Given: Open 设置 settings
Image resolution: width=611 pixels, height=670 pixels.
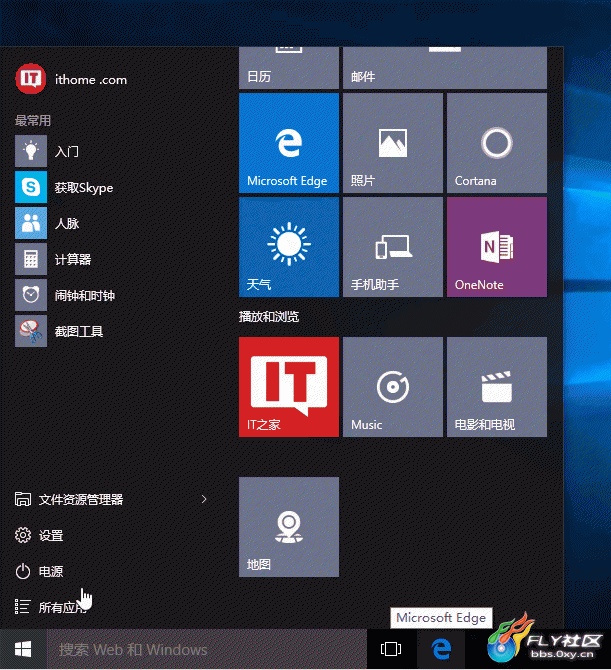Looking at the screenshot, I should pos(39,535).
